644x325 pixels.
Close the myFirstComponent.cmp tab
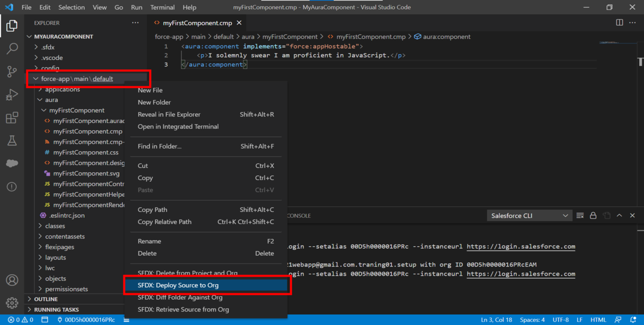239,23
